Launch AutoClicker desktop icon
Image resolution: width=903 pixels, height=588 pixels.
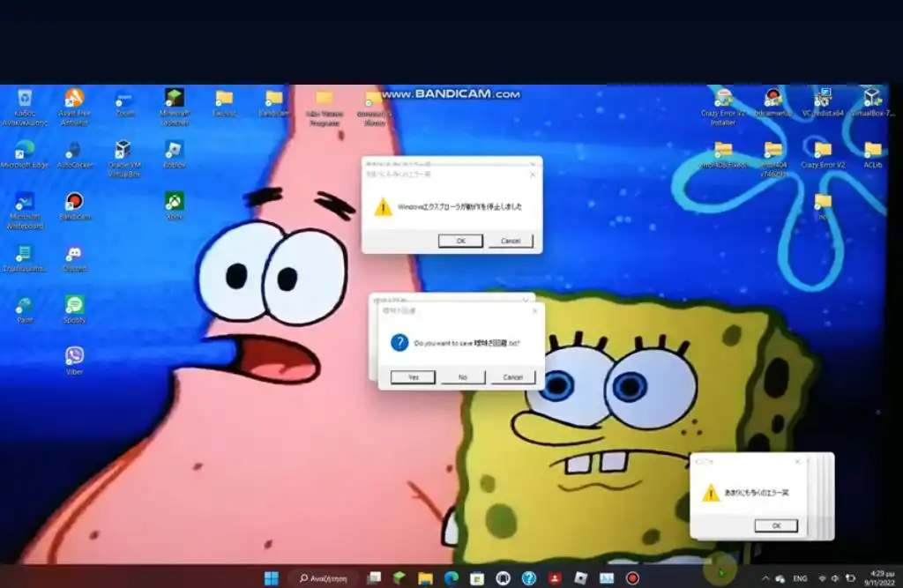coord(74,154)
